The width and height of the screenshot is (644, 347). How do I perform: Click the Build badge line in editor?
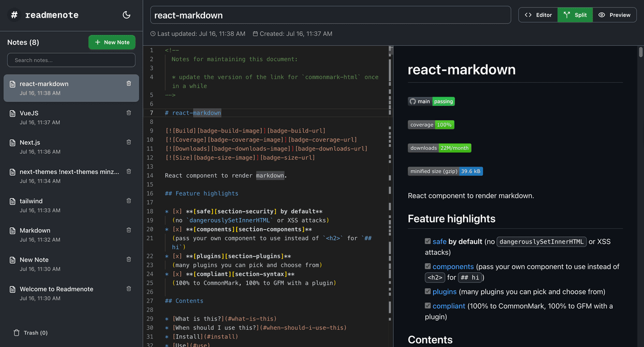pos(245,131)
